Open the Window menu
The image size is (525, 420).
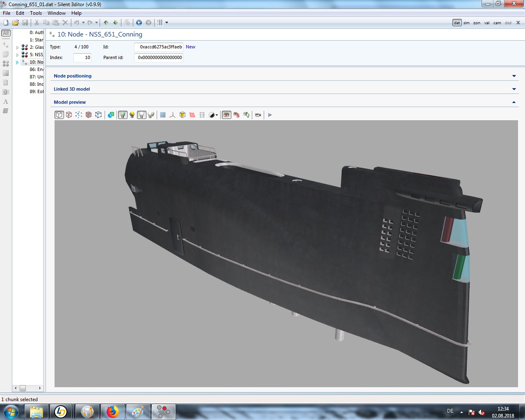click(x=57, y=13)
